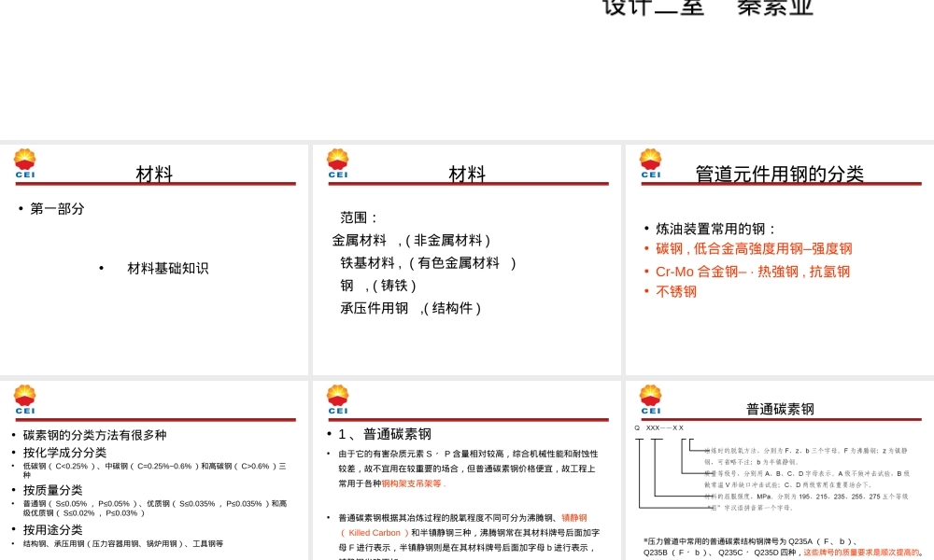Select the 按质量分类 bullet
The width and height of the screenshot is (934, 560).
click(x=53, y=490)
